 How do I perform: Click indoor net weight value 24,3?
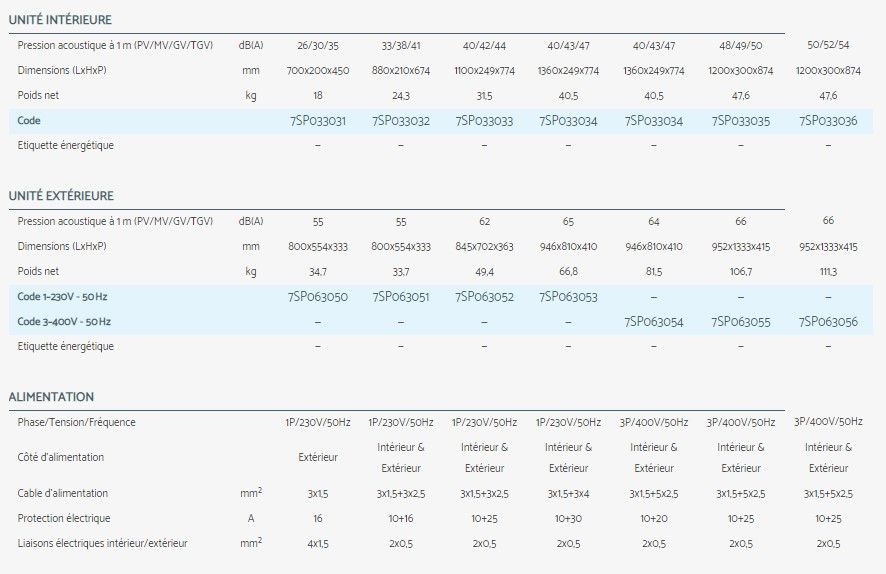click(x=401, y=96)
